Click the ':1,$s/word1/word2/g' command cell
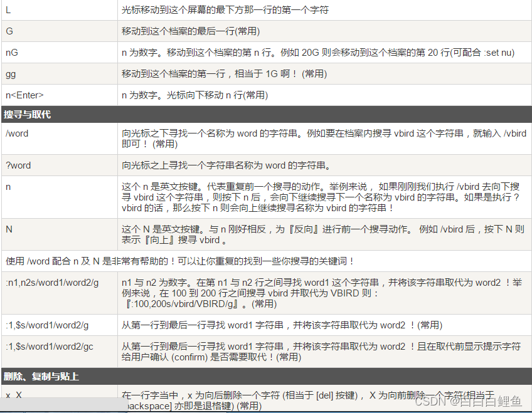The width and height of the screenshot is (532, 413). coord(60,325)
